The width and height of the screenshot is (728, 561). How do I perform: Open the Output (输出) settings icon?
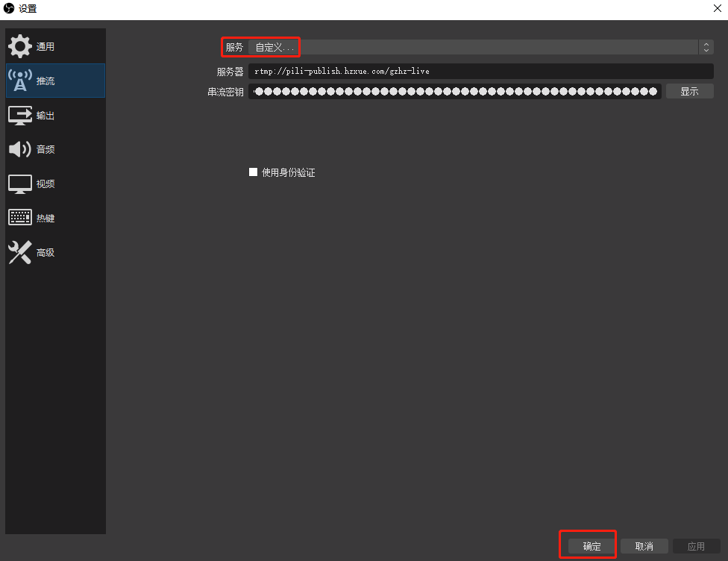(x=20, y=116)
